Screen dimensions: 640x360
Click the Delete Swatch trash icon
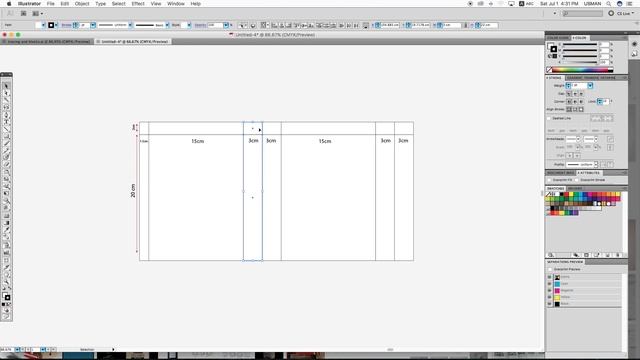(x=618, y=255)
